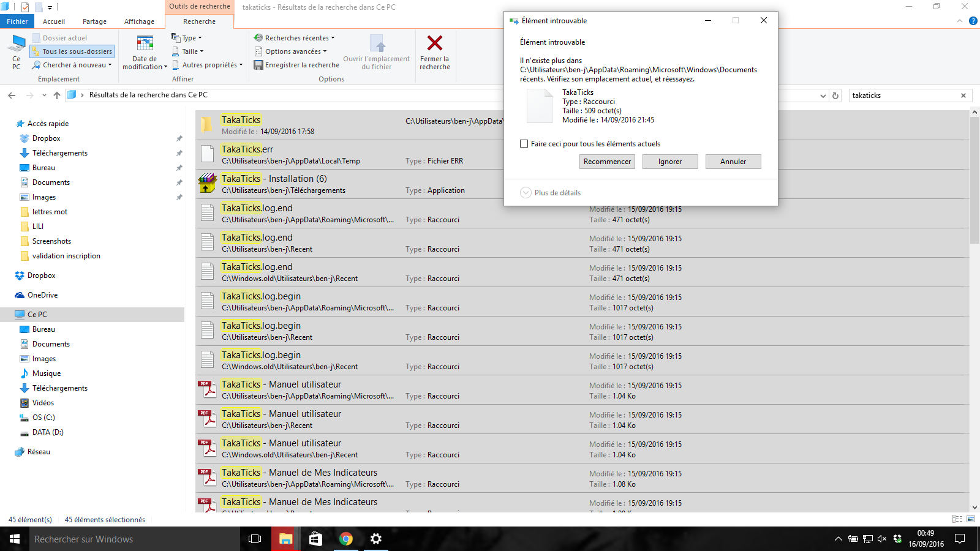
Task: Minimize the ribbon with the collapse arrow
Action: coord(960,21)
